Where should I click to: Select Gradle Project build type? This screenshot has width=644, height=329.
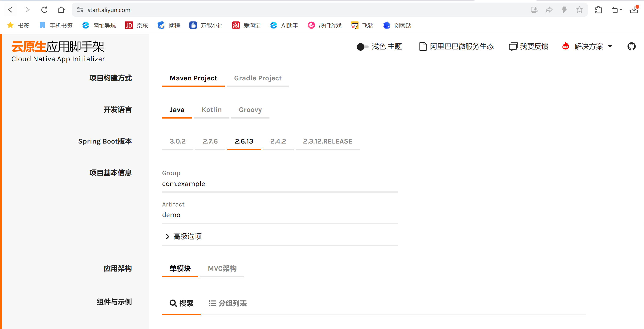258,78
